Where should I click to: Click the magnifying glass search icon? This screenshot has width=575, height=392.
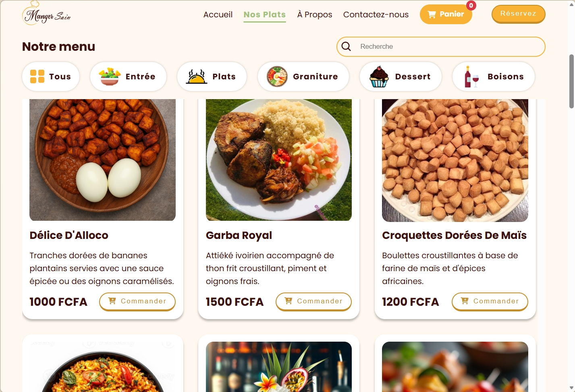coord(346,46)
